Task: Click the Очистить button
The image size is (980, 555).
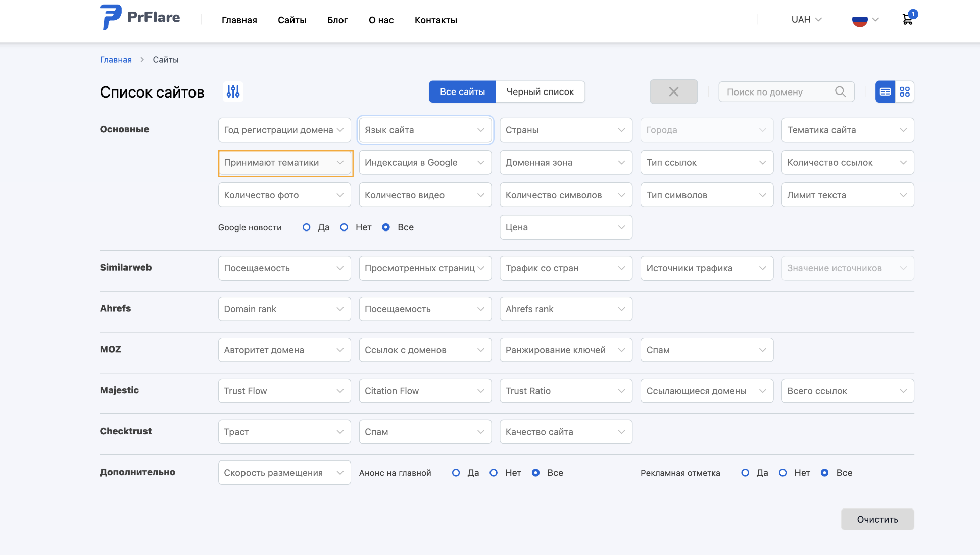Action: (x=877, y=519)
